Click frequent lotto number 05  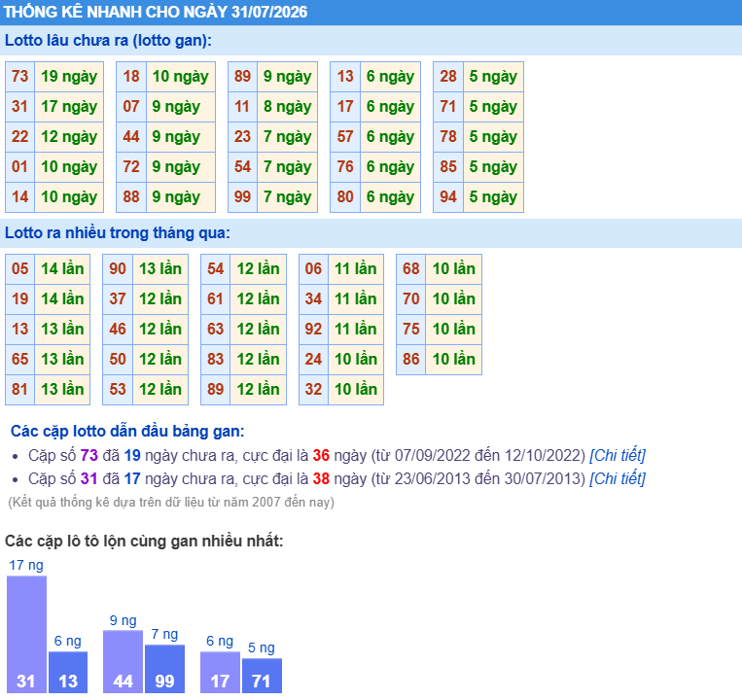coord(19,268)
